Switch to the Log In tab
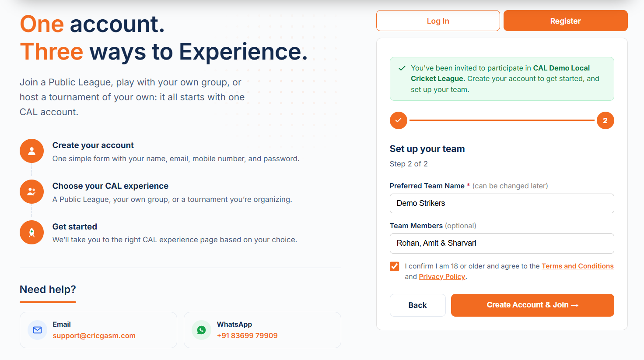The width and height of the screenshot is (644, 360). (438, 21)
